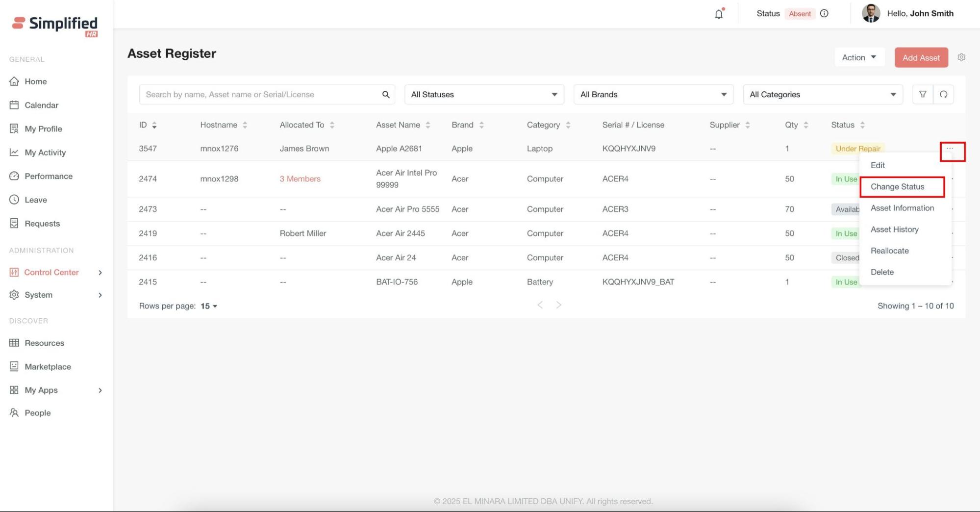The width and height of the screenshot is (980, 512).
Task: Select Reallocate in the context menu
Action: [x=889, y=251]
